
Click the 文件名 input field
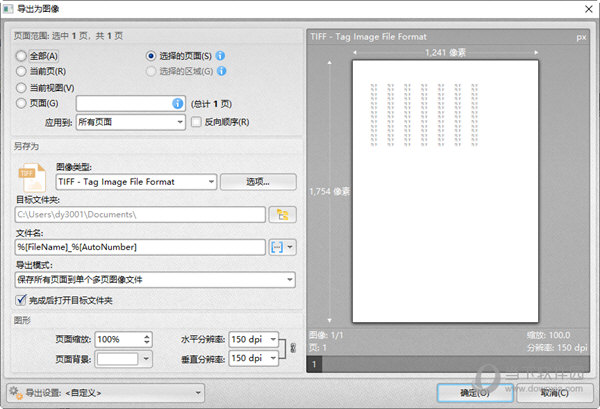click(x=140, y=247)
